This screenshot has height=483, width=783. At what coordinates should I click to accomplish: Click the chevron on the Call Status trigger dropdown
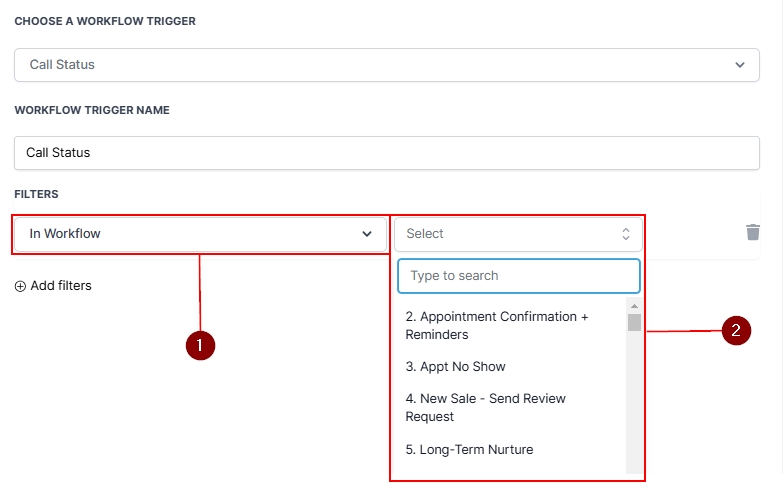click(740, 65)
